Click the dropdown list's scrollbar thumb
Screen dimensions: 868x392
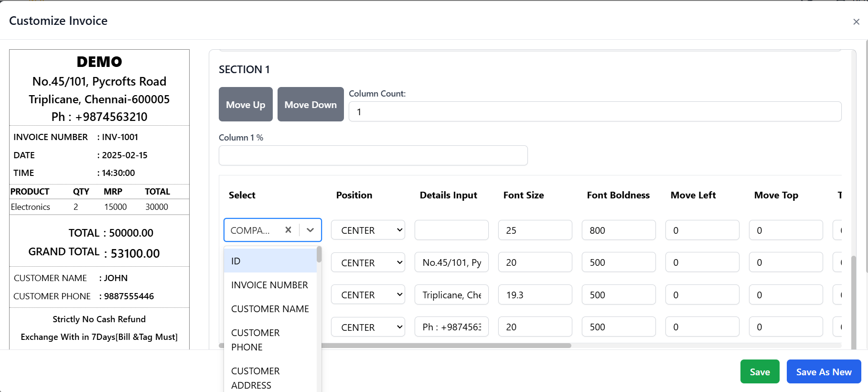point(319,254)
